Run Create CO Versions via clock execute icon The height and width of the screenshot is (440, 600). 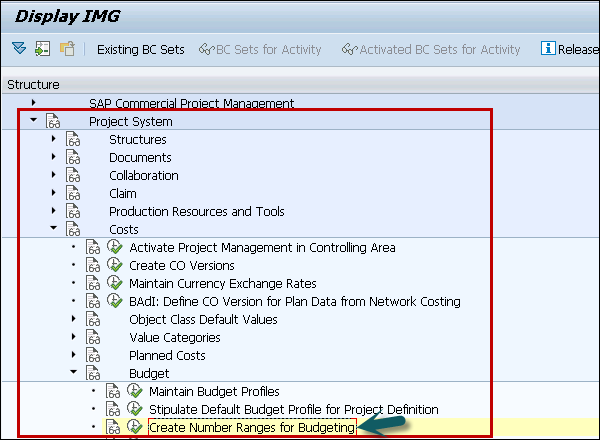(114, 266)
